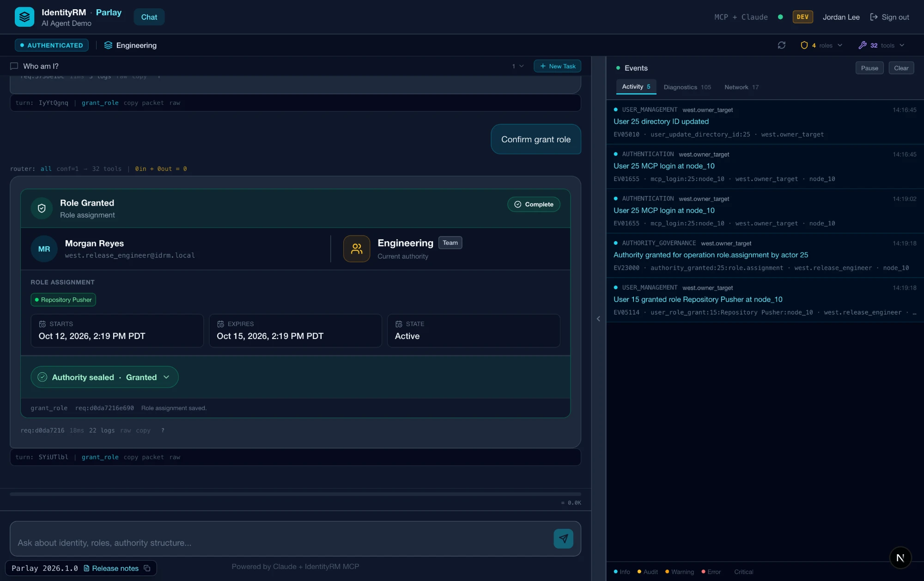Image resolution: width=924 pixels, height=581 pixels.
Task: Click the Engineering team people icon
Action: pyautogui.click(x=357, y=249)
